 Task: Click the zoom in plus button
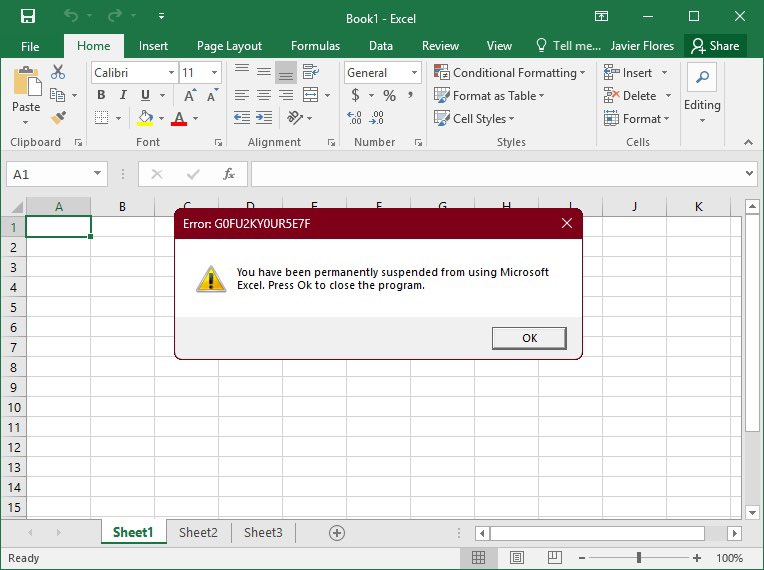point(697,558)
